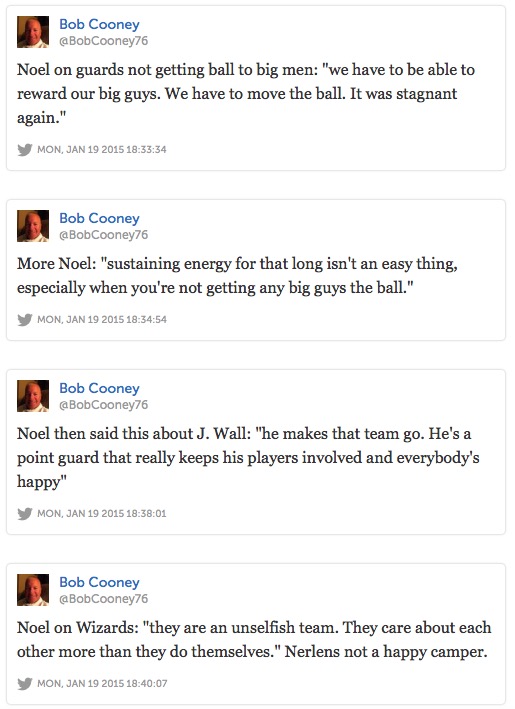This screenshot has height=709, width=515.
Task: Open Bob Cooney name link in fourth tweet
Action: tap(99, 582)
